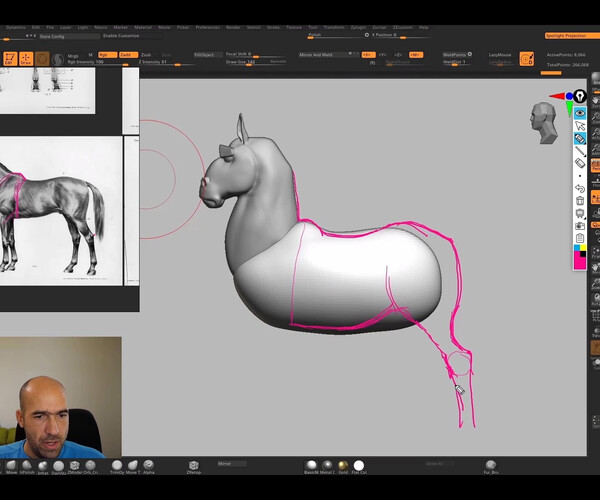Select the ZModeler brush
600x500 pixels.
pyautogui.click(x=74, y=466)
